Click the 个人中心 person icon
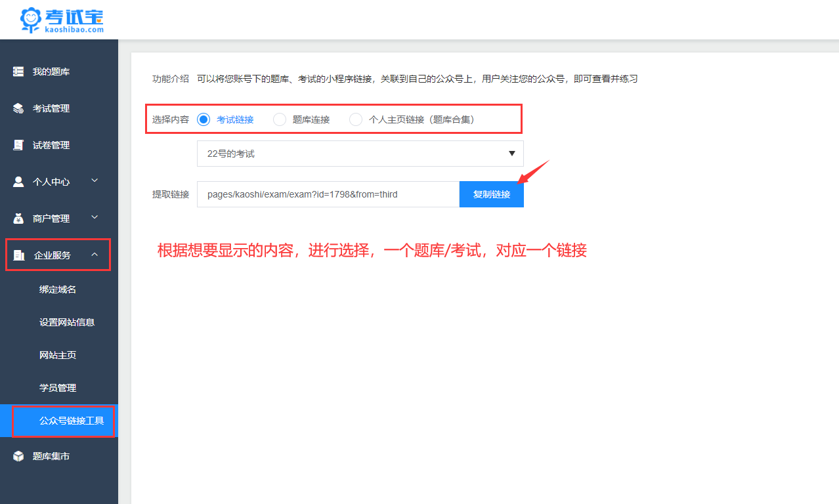 click(x=18, y=181)
